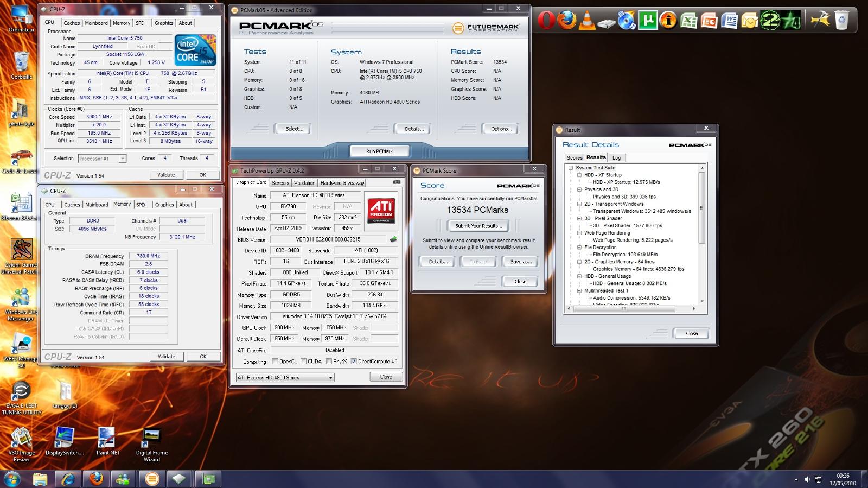Collapse the System Test Suite node

tap(571, 168)
